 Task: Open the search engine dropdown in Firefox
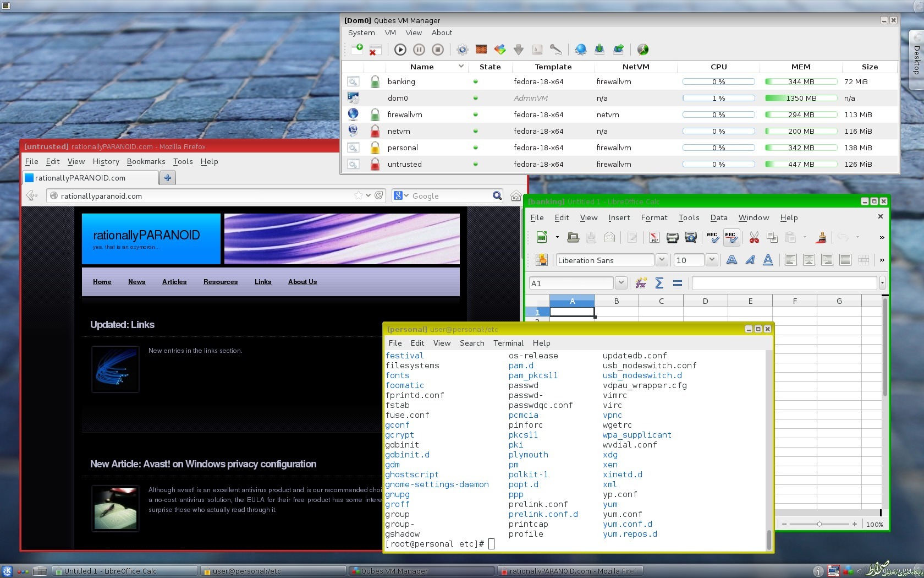click(x=406, y=195)
